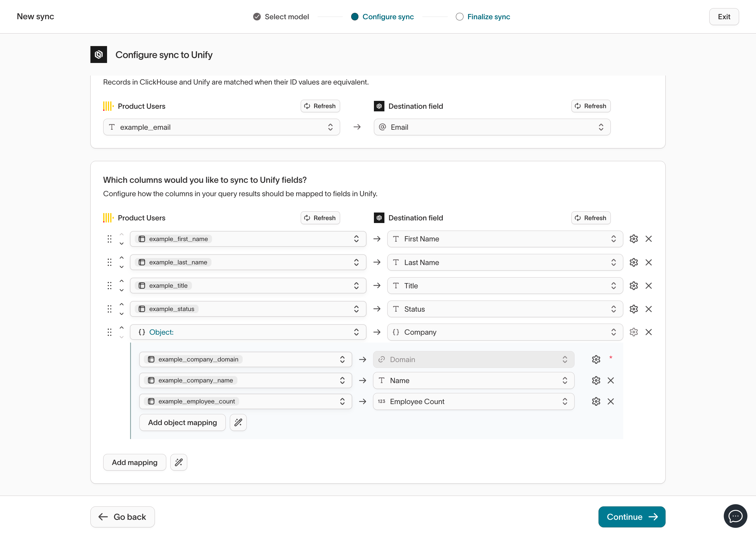
Task: Delete the company Name object mapping
Action: (610, 380)
